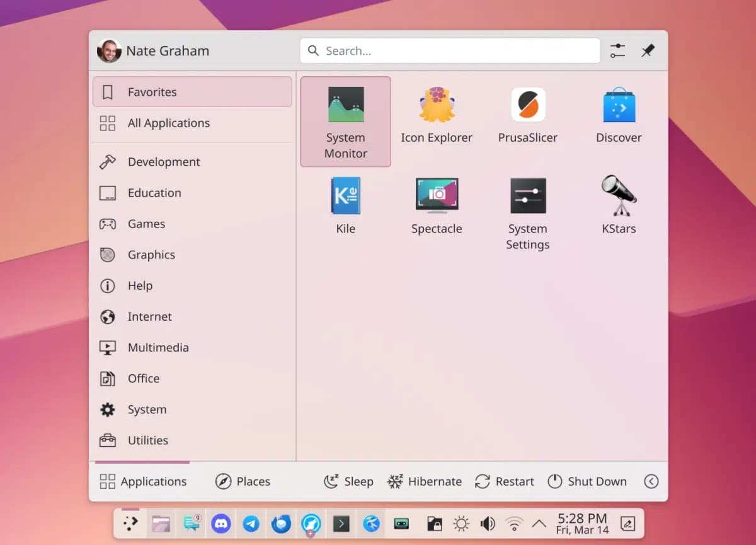The width and height of the screenshot is (756, 545).
Task: Open Icon Explorer from favorites
Action: point(437,116)
